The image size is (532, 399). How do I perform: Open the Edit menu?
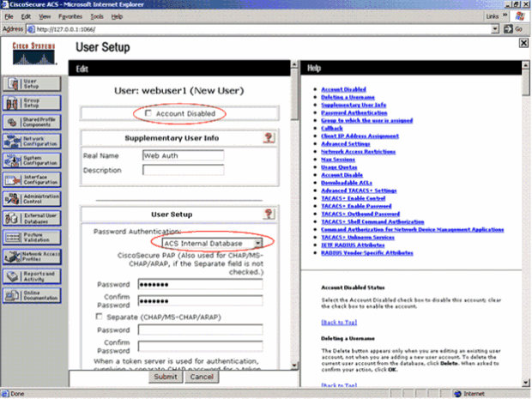26,16
